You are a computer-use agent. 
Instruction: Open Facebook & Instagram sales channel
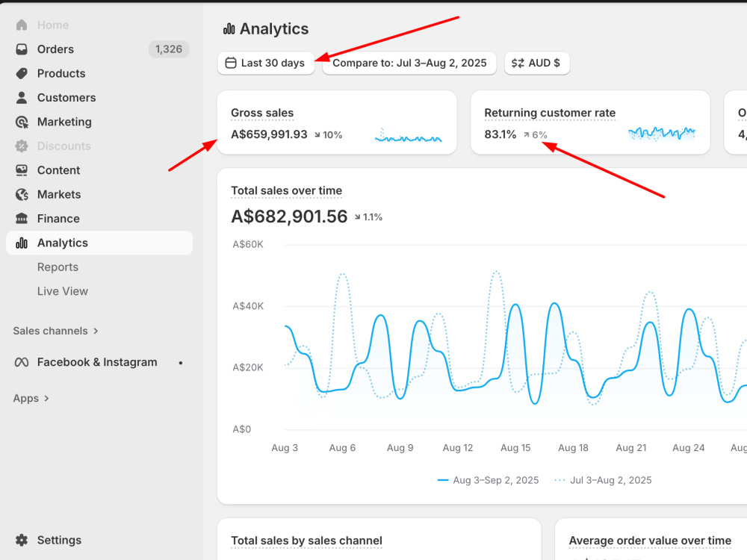pyautogui.click(x=99, y=362)
